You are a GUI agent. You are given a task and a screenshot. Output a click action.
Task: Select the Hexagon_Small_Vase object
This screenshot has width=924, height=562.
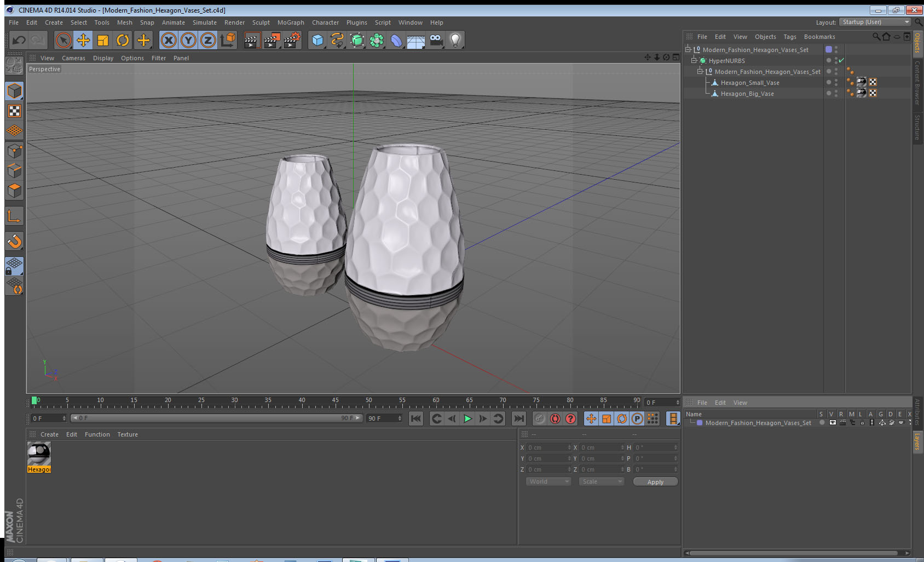[x=750, y=83]
